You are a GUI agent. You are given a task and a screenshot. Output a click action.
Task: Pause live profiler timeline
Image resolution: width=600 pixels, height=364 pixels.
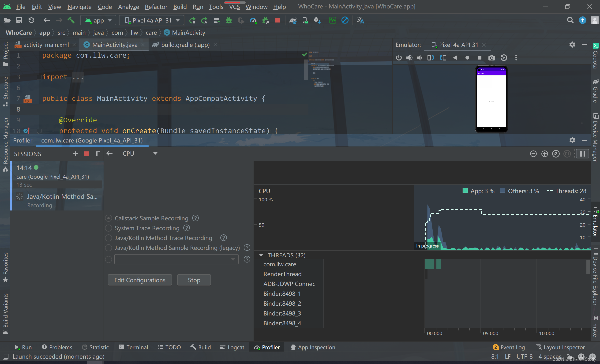point(582,154)
